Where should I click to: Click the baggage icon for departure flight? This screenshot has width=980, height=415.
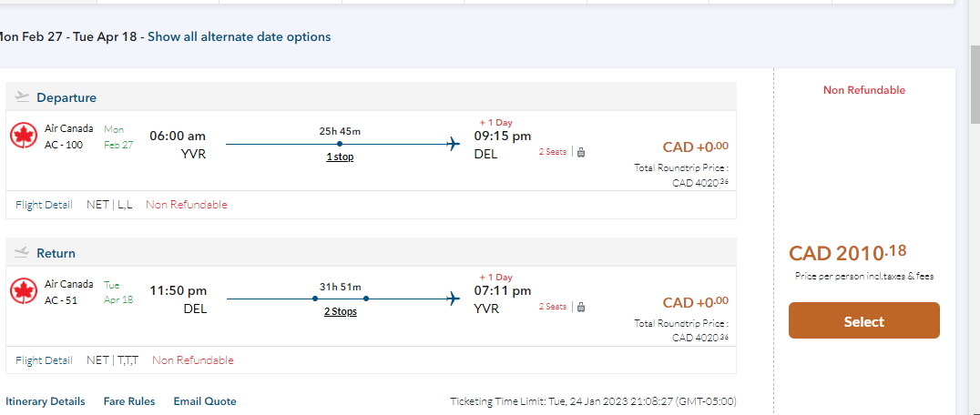pyautogui.click(x=581, y=152)
